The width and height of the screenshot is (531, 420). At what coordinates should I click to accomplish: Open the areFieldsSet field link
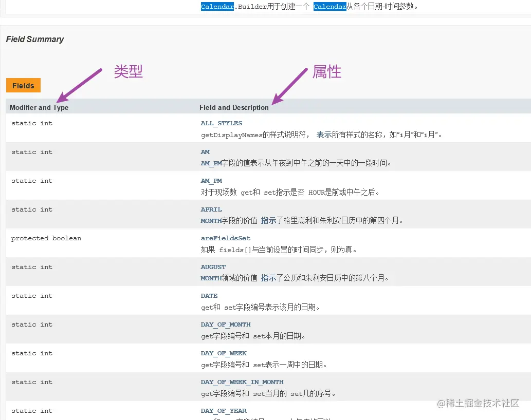225,238
